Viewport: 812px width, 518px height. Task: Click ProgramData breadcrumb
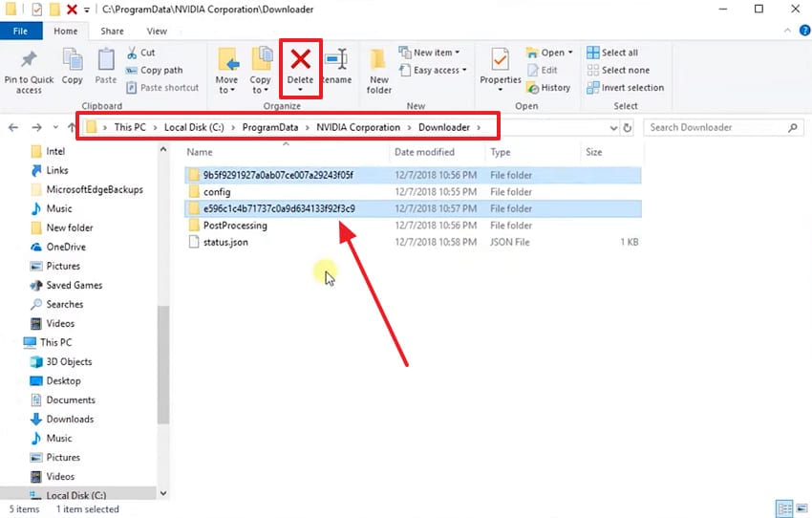pyautogui.click(x=270, y=127)
